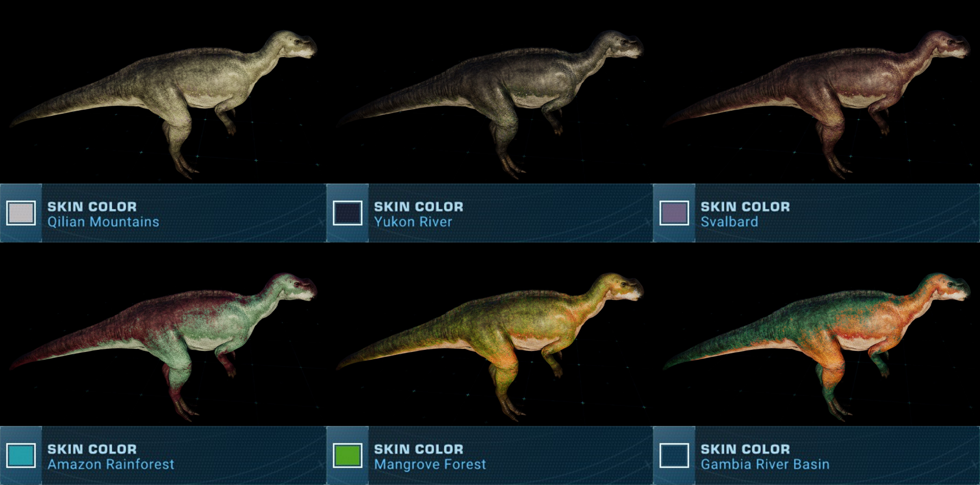980x485 pixels.
Task: Select the Mangrove Forest green swatch
Action: click(x=348, y=455)
